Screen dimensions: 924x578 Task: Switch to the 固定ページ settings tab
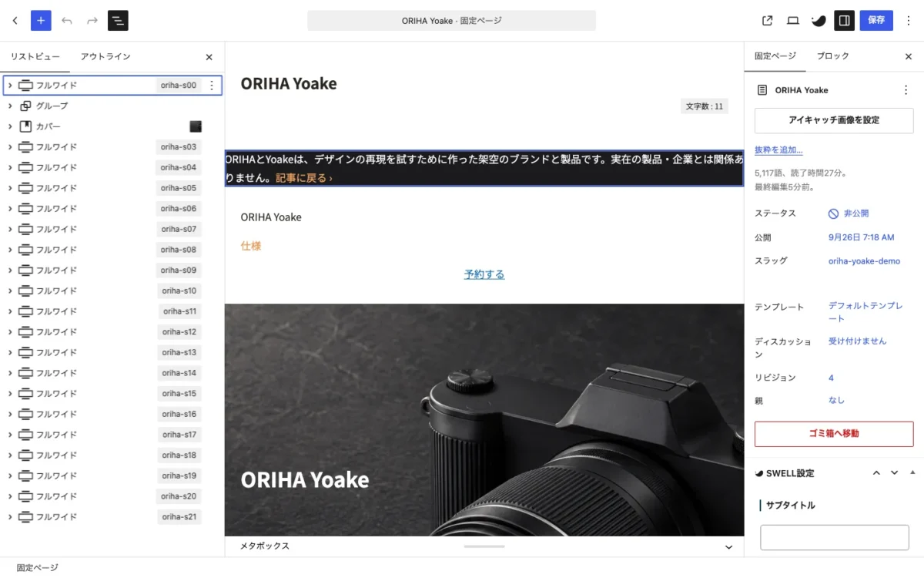[x=775, y=56]
